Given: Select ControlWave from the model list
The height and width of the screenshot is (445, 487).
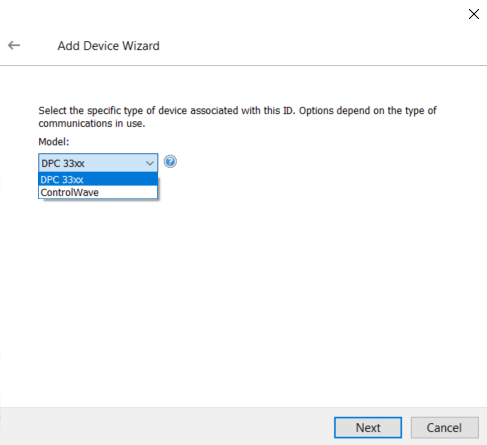Looking at the screenshot, I should pos(98,192).
